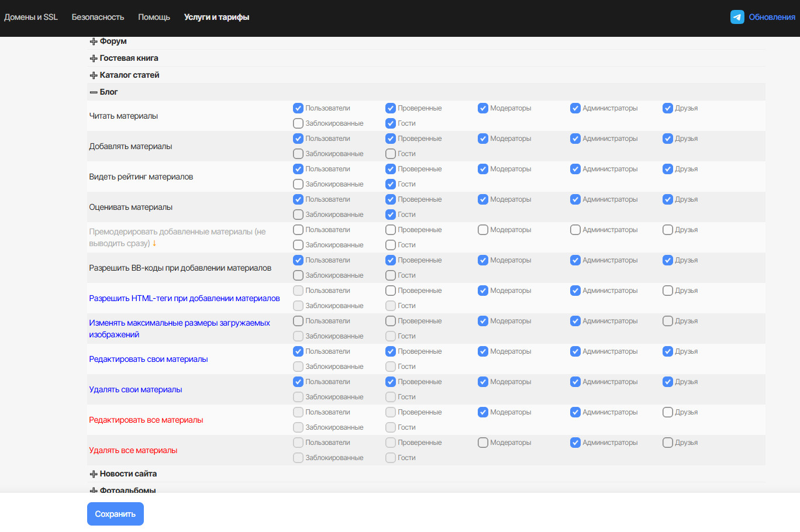The width and height of the screenshot is (800, 532).
Task: Open the Обновления link
Action: (x=772, y=17)
